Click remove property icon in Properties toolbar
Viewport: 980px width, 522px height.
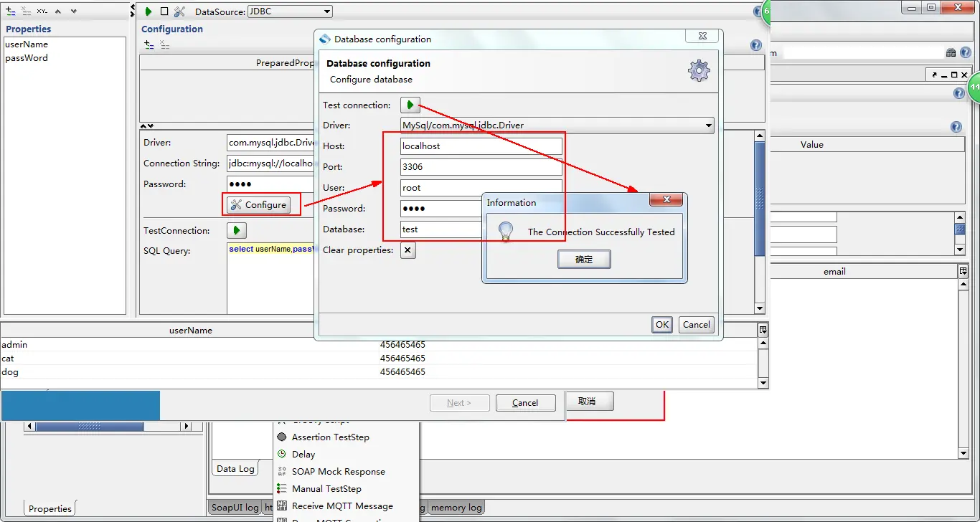(x=26, y=11)
